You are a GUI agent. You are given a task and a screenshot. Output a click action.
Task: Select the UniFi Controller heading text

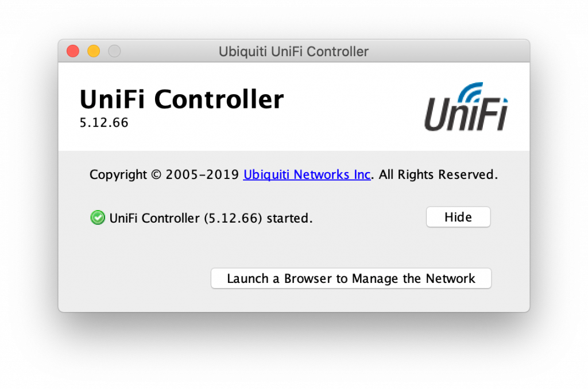click(x=181, y=99)
